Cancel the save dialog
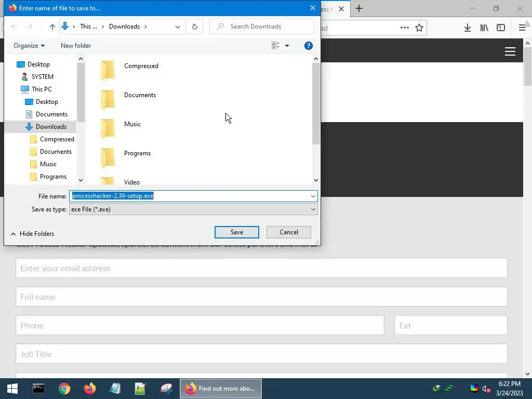Viewport: 532px width, 399px height. pos(289,232)
